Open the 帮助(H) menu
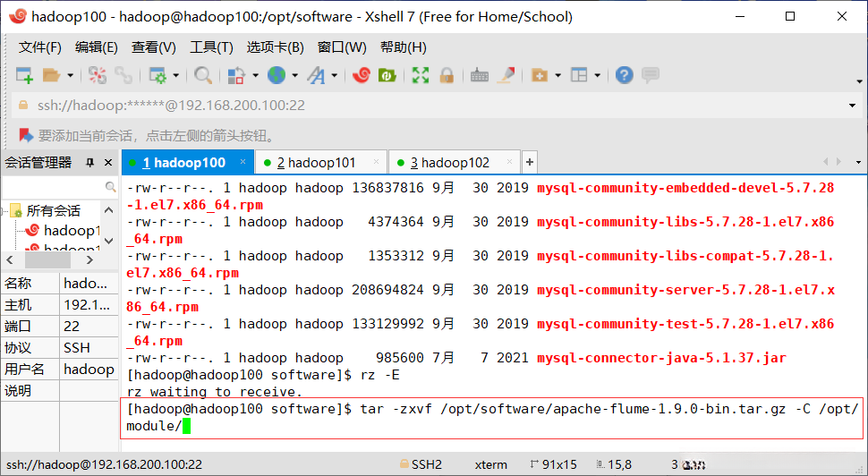Image resolution: width=868 pixels, height=476 pixels. (403, 47)
